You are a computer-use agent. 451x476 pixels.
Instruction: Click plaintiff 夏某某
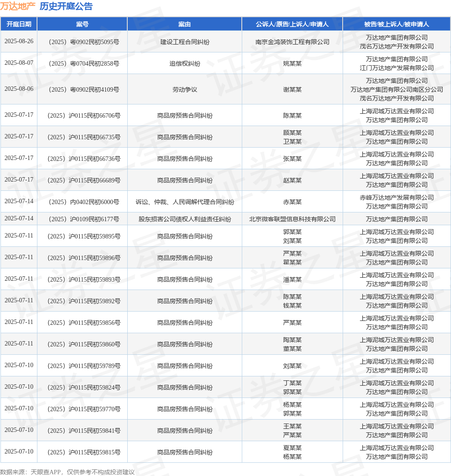point(292,448)
